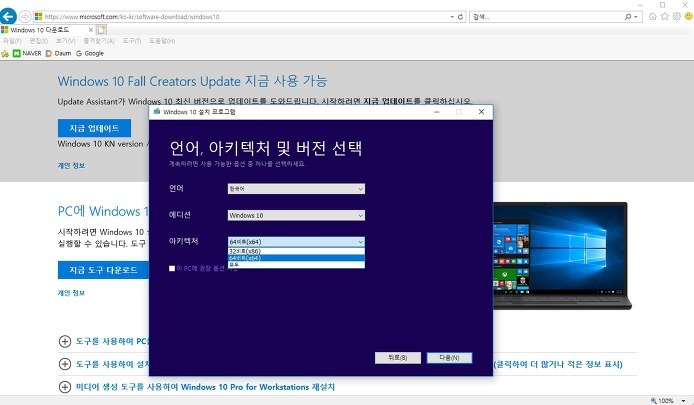Toggle the 이 PC에 권장 옵션 사용 checkbox
The image size is (694, 405).
pos(172,268)
